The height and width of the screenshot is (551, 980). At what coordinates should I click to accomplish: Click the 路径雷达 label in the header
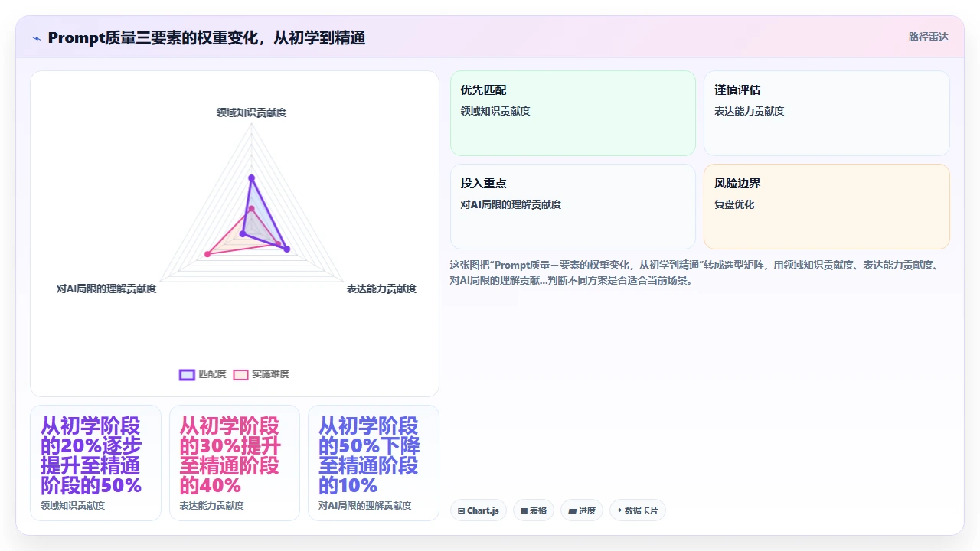tap(928, 37)
